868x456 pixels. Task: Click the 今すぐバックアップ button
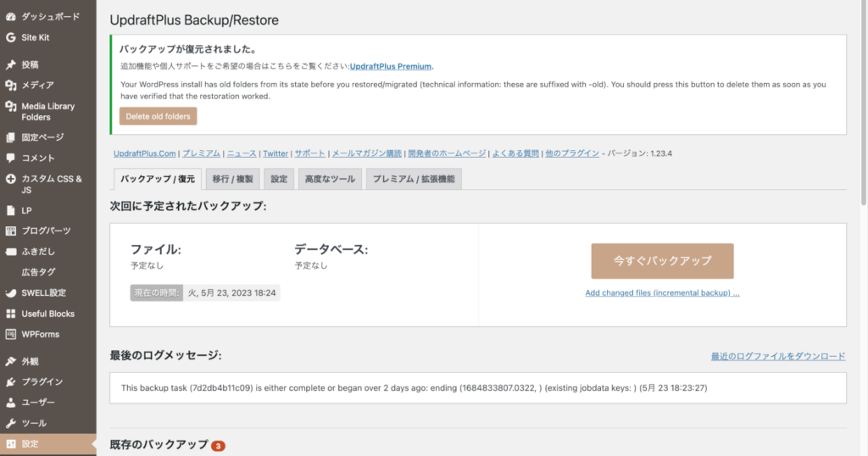663,261
